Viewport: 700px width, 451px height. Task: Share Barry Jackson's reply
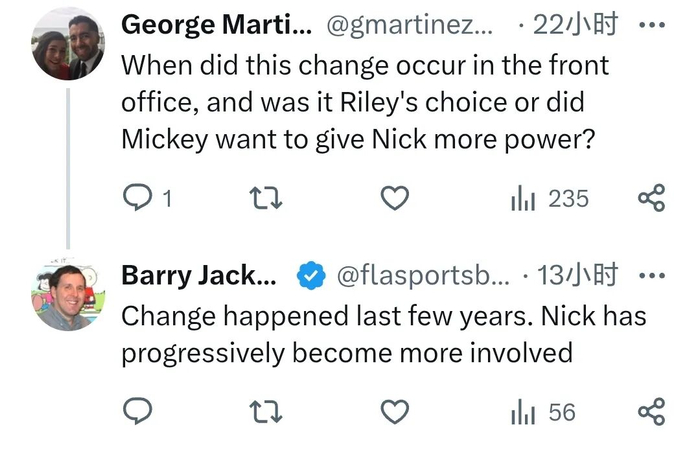(x=651, y=411)
